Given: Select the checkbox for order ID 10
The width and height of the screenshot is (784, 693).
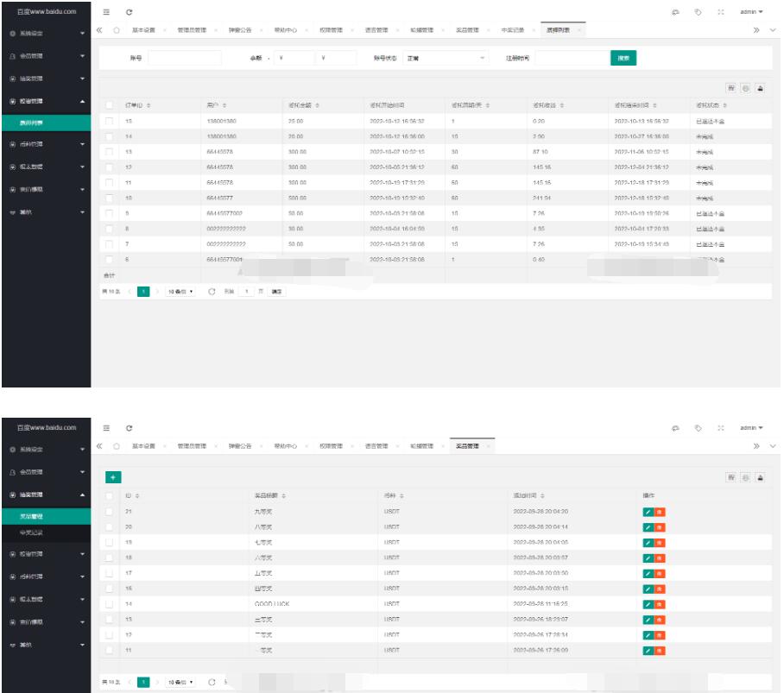Looking at the screenshot, I should 109,198.
